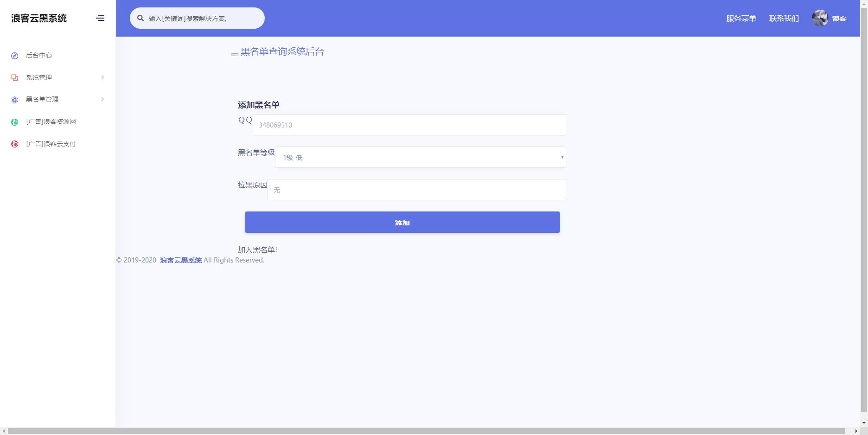Viewport: 868px width, 435px height.
Task: Click the QQ number input field
Action: (x=409, y=124)
